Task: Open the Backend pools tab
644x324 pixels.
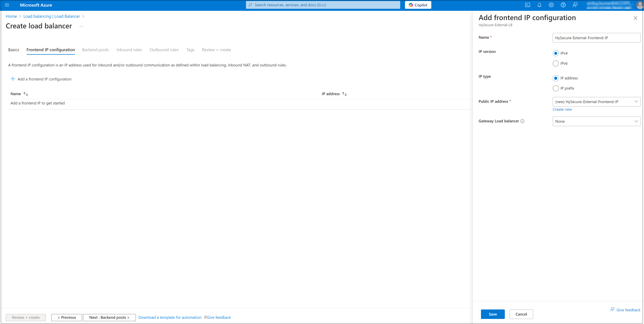Action: (95, 50)
